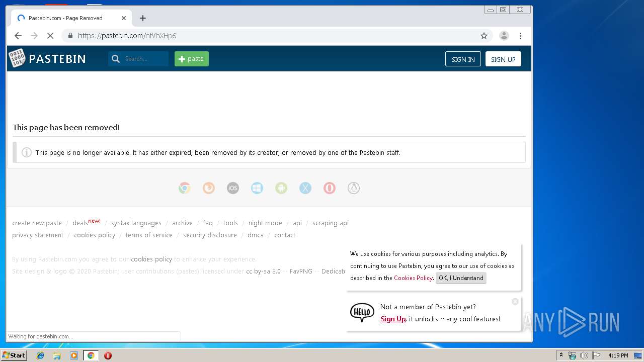Open the Unix icon link
Viewport: 644px width, 362px height.
[354, 188]
